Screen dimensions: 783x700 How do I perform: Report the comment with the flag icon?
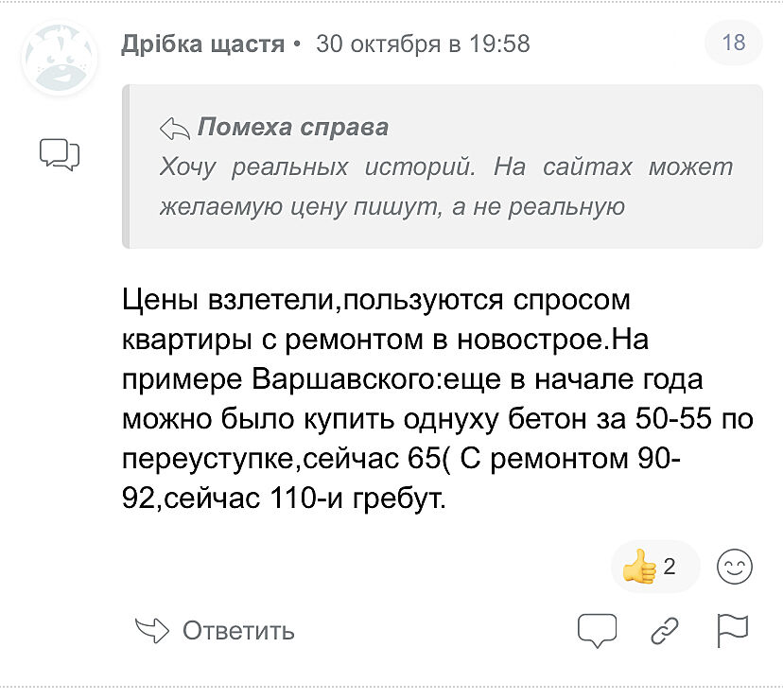(732, 630)
